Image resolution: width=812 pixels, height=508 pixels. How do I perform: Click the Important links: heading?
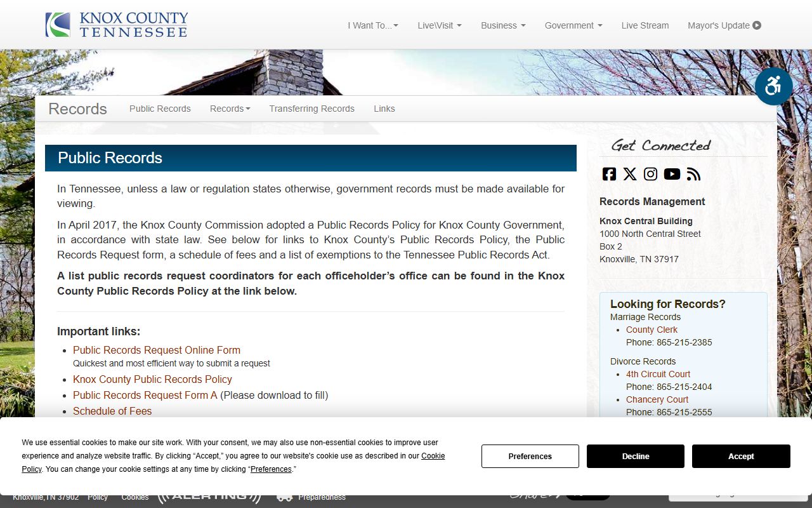tap(98, 331)
